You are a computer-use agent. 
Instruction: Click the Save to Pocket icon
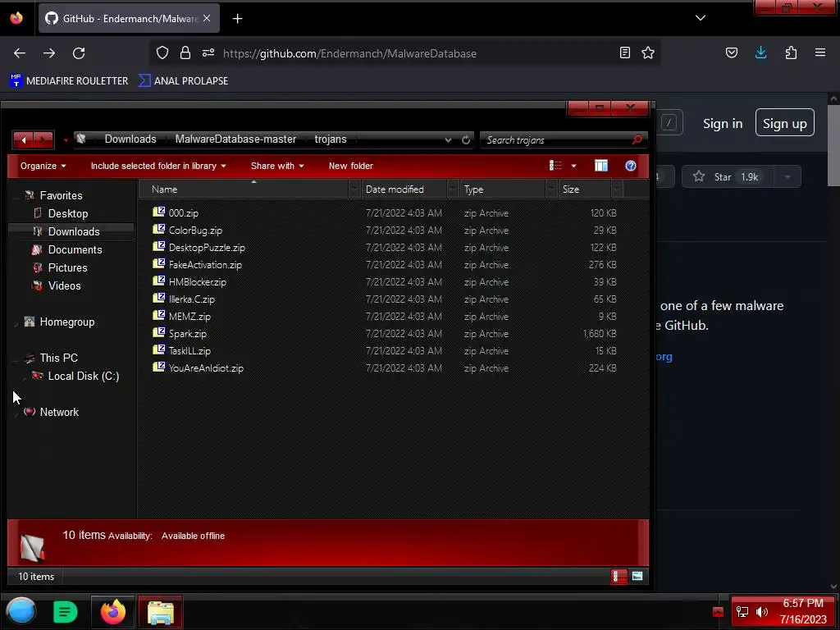731,52
